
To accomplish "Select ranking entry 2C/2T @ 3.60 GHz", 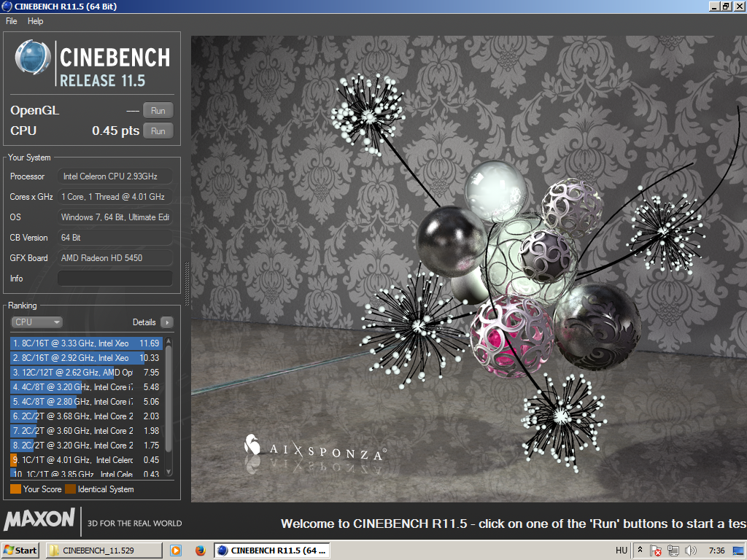I will [86, 430].
